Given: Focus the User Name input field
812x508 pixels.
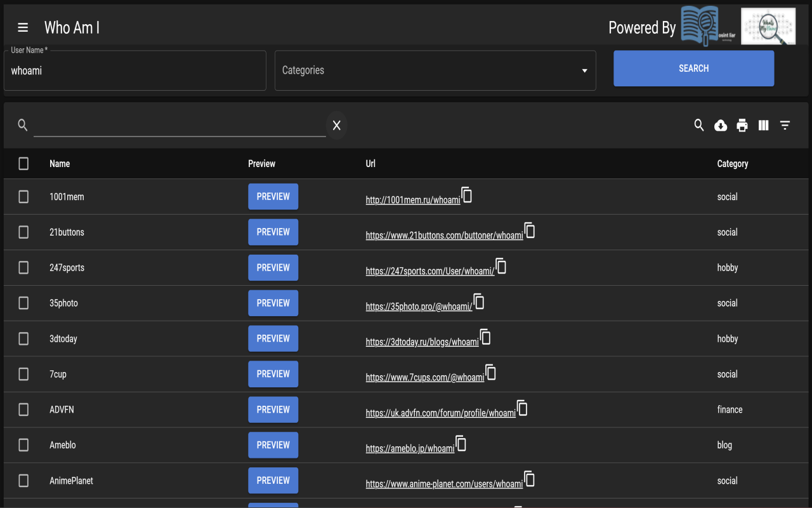Looking at the screenshot, I should click(135, 70).
